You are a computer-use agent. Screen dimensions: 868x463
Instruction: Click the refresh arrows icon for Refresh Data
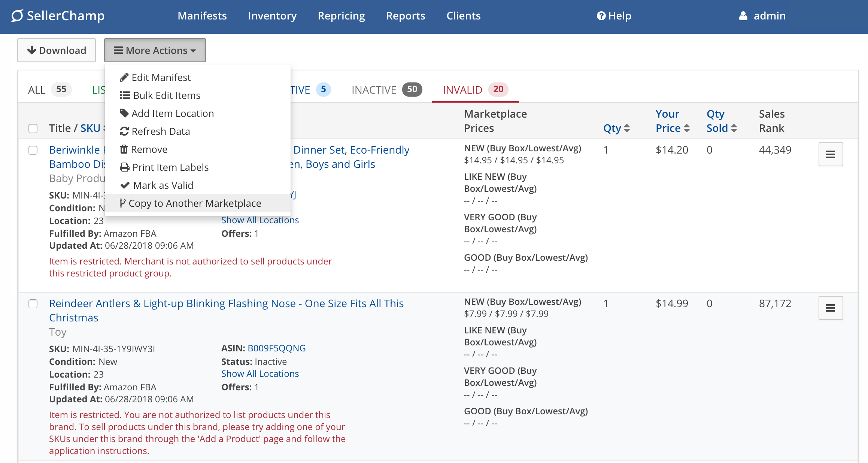point(124,131)
